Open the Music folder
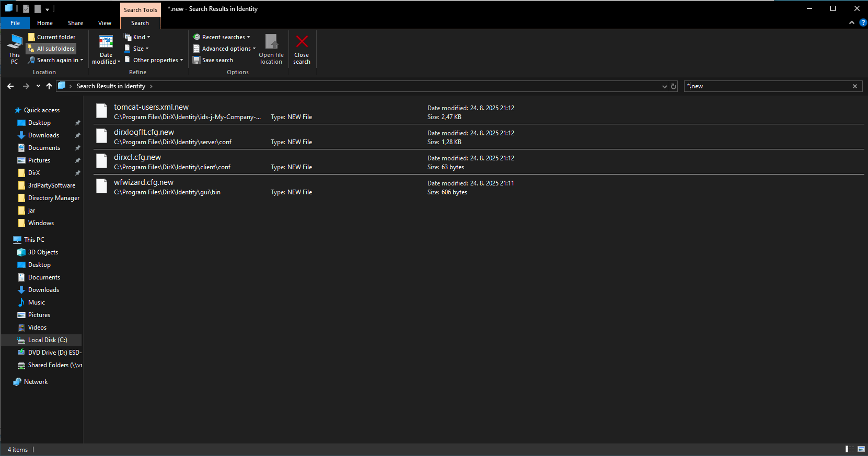868x456 pixels. click(x=36, y=302)
